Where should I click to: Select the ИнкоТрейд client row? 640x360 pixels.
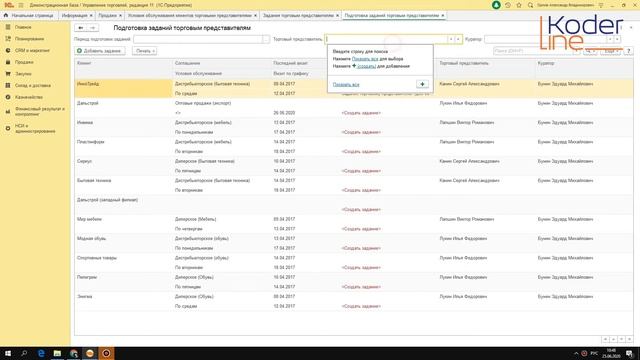354,89
